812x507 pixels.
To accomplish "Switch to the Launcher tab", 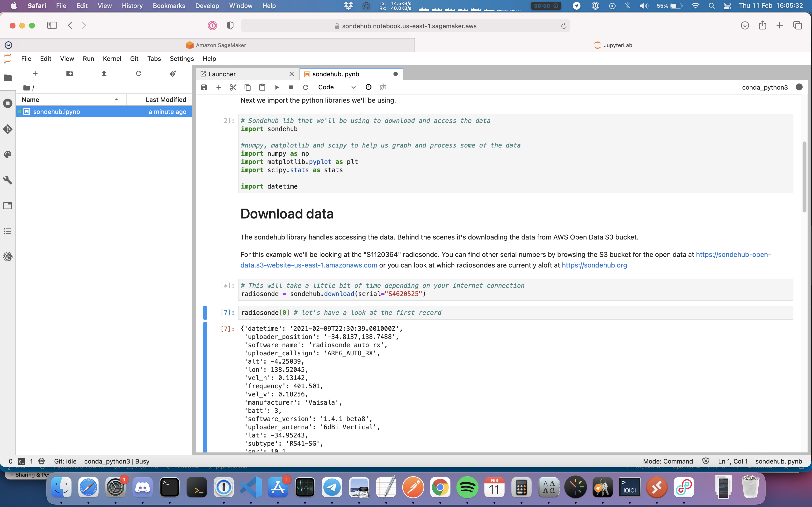I will [222, 74].
